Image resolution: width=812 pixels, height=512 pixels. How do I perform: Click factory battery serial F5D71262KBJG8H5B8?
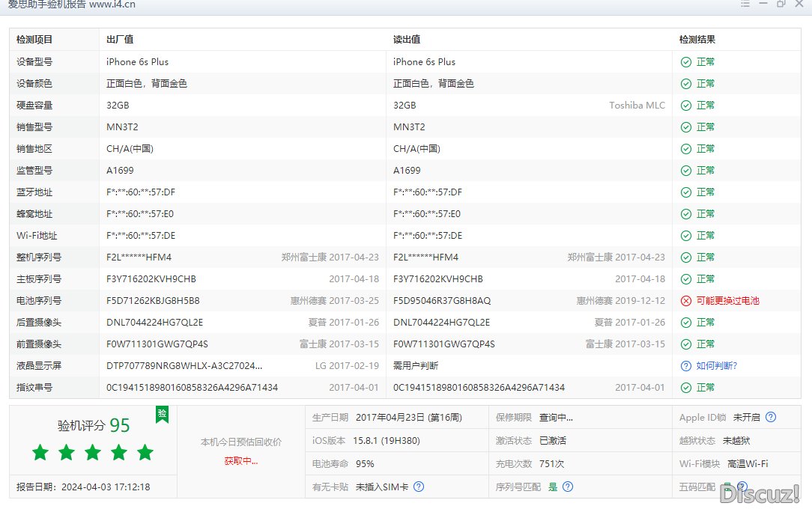coord(153,301)
